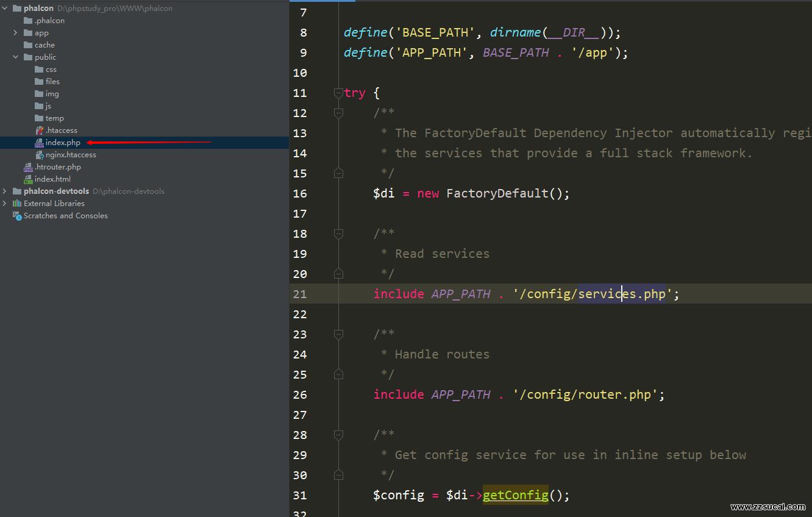Click the fold end marker at line 15
This screenshot has width=812, height=517.
338,173
